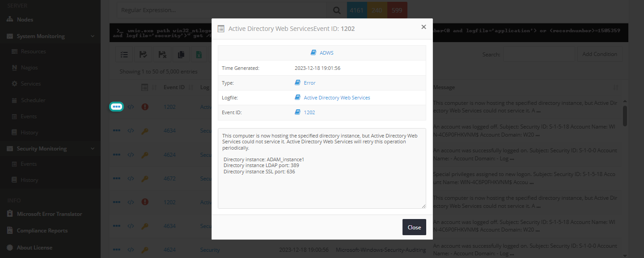Click the Add Condition button

pos(600,54)
